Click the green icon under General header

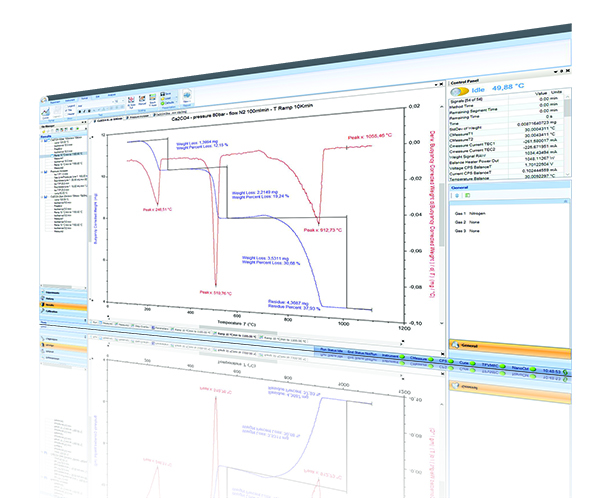point(468,195)
